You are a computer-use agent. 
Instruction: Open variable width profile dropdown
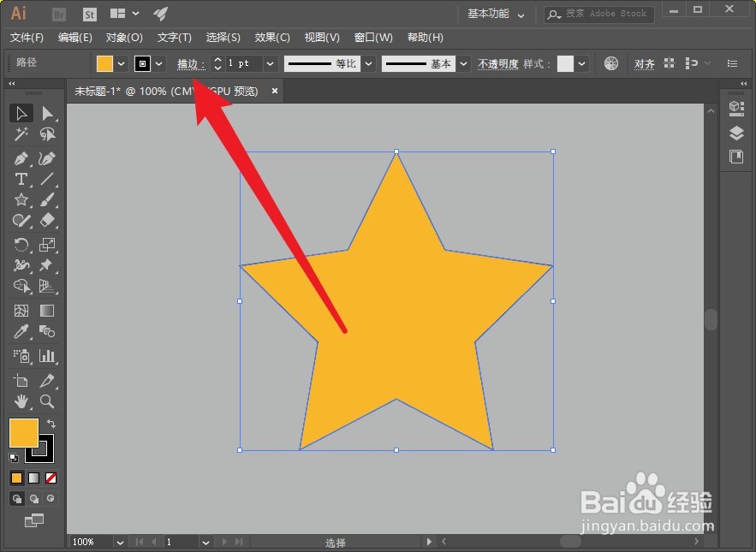(x=369, y=63)
